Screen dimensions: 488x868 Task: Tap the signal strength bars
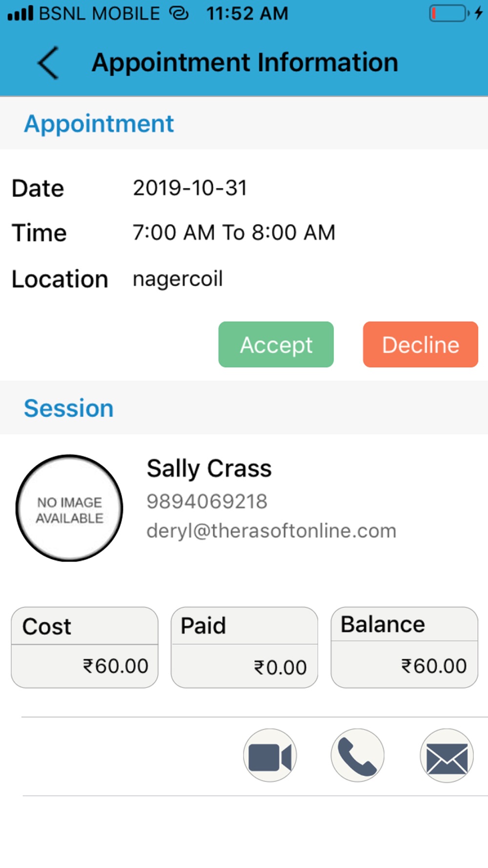(x=20, y=13)
